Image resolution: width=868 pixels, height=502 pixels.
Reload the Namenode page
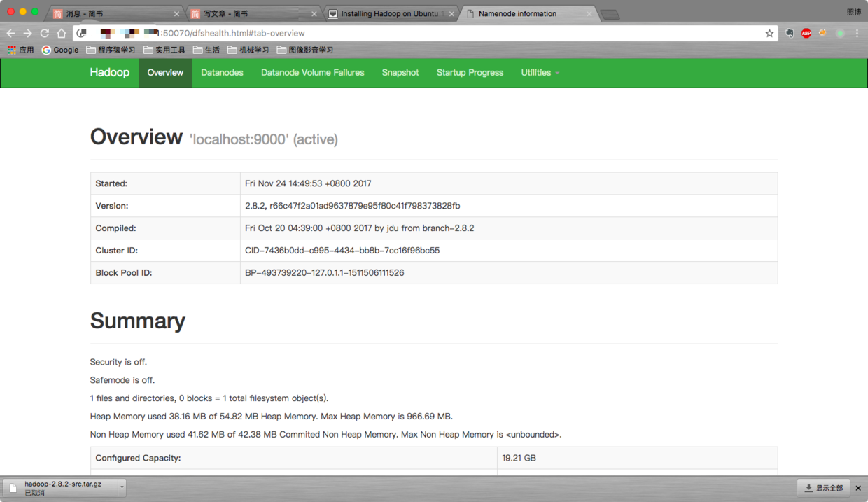(x=44, y=33)
